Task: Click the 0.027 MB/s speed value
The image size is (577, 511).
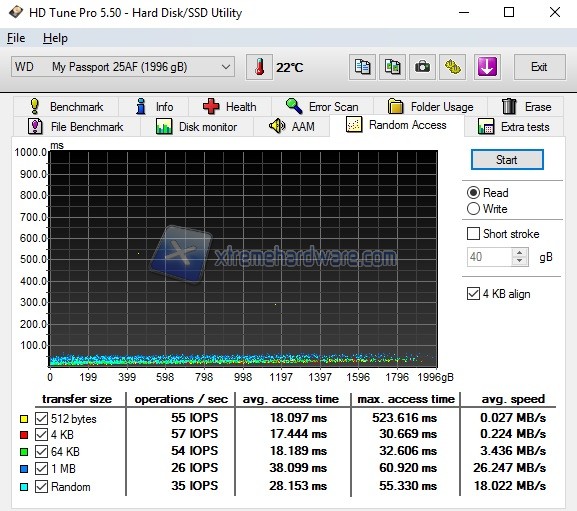Action: point(513,418)
